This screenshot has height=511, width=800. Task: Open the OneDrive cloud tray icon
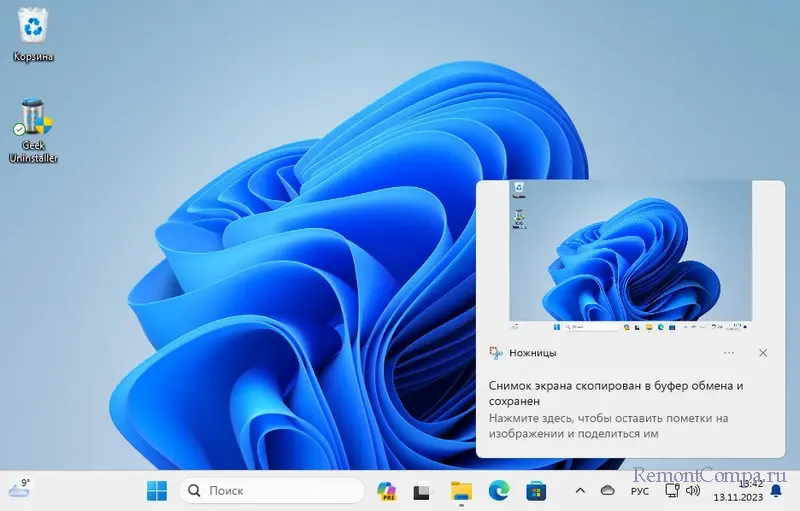[607, 491]
